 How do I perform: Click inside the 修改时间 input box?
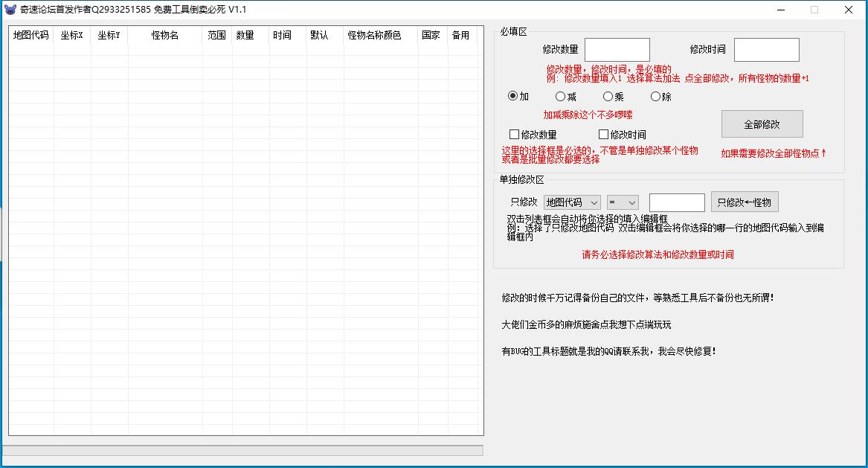[766, 49]
